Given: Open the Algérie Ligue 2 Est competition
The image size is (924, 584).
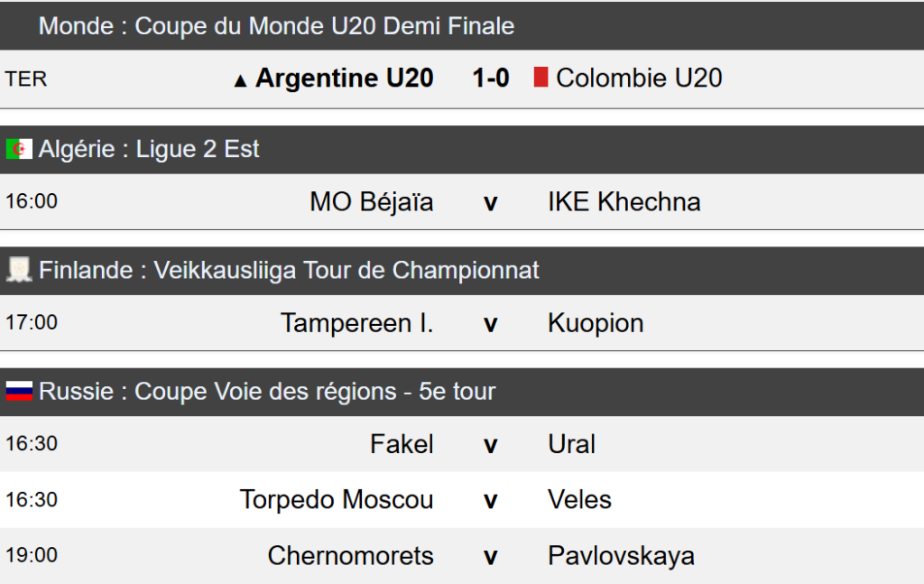Looking at the screenshot, I should pyautogui.click(x=149, y=149).
